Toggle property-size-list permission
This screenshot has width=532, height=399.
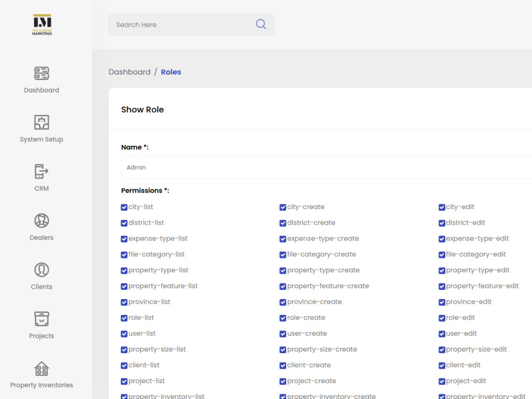tap(124, 350)
